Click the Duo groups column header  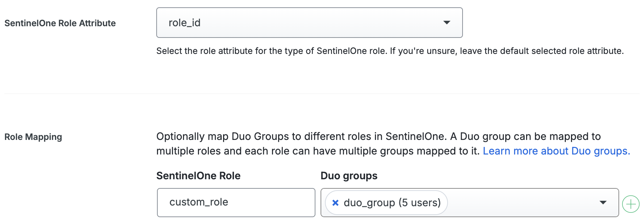point(349,176)
